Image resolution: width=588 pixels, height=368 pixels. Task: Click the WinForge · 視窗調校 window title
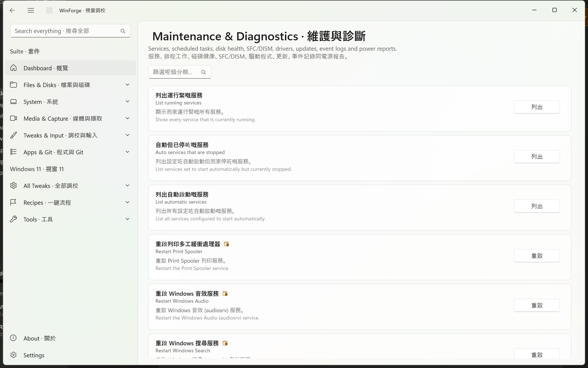point(82,10)
